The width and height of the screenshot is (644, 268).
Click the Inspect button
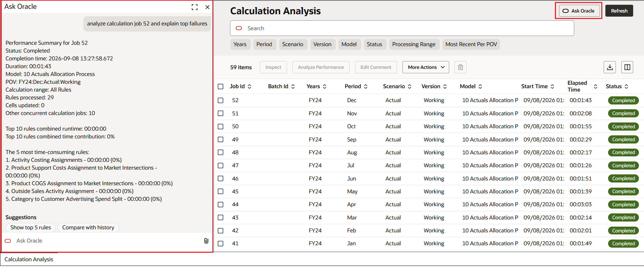coord(273,67)
